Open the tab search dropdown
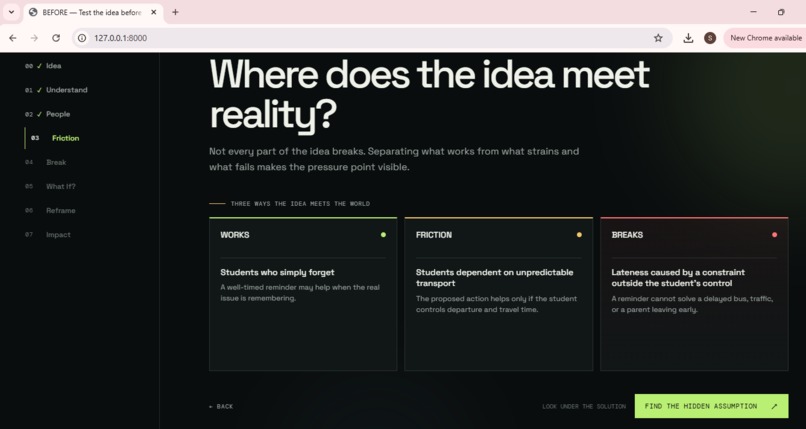 [x=11, y=12]
